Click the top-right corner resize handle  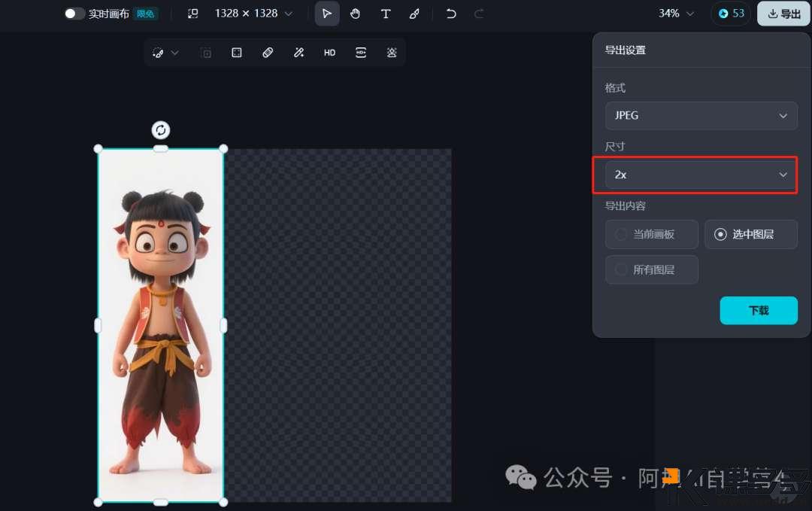[x=223, y=149]
